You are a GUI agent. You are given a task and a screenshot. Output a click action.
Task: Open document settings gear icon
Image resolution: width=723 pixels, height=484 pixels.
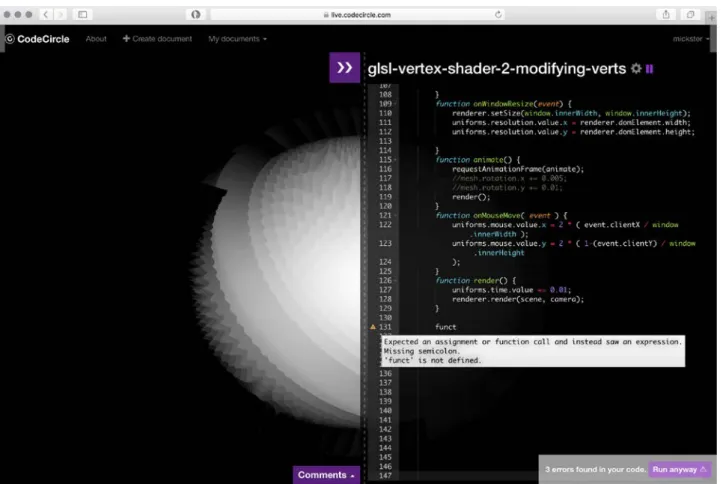click(636, 69)
